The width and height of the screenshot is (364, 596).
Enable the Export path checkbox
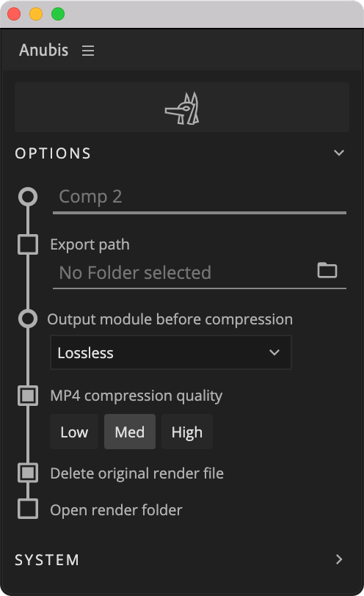[28, 244]
